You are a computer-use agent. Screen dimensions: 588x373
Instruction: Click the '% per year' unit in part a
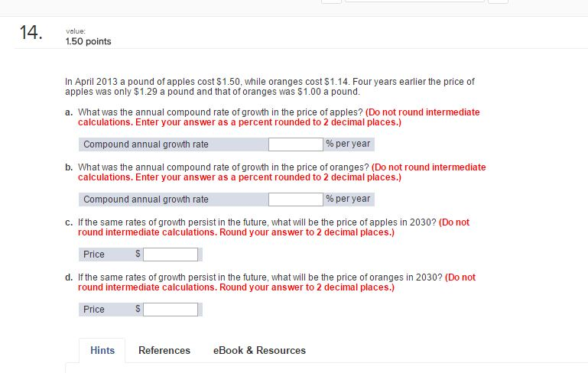348,144
